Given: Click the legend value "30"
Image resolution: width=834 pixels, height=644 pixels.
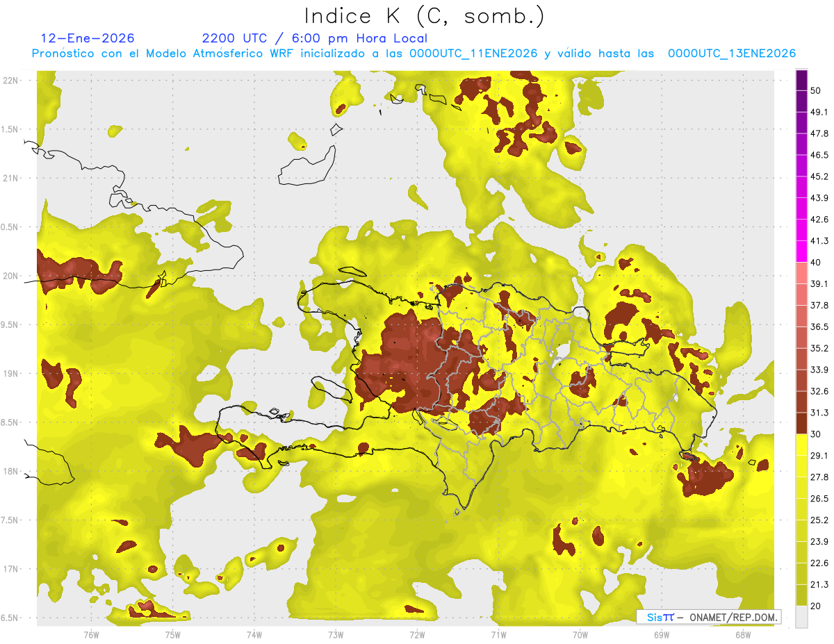Looking at the screenshot, I should click(817, 434).
